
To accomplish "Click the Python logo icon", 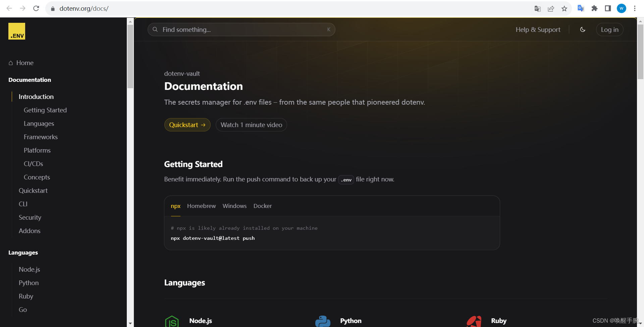I will point(323,321).
